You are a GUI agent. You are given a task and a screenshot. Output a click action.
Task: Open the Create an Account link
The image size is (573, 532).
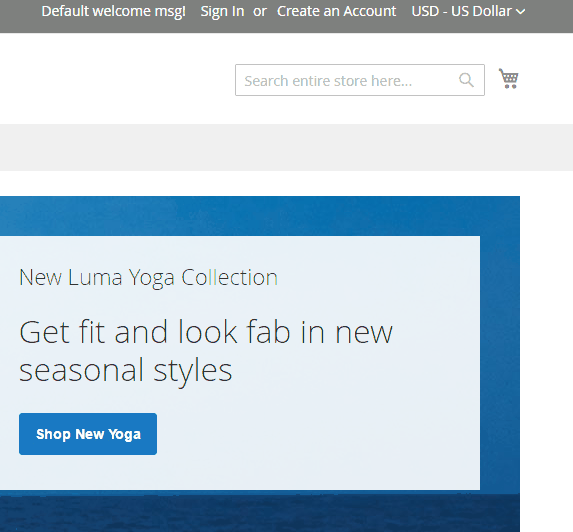click(336, 11)
